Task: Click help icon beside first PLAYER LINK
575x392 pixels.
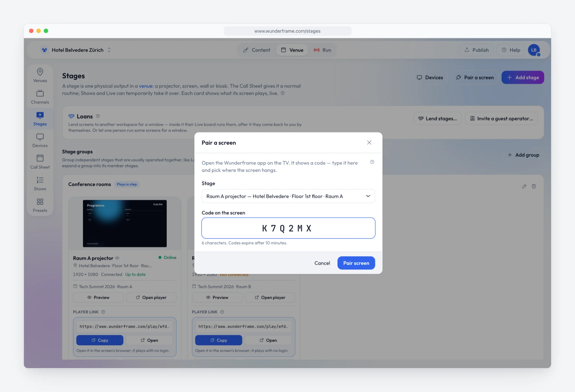Action: coord(103,312)
